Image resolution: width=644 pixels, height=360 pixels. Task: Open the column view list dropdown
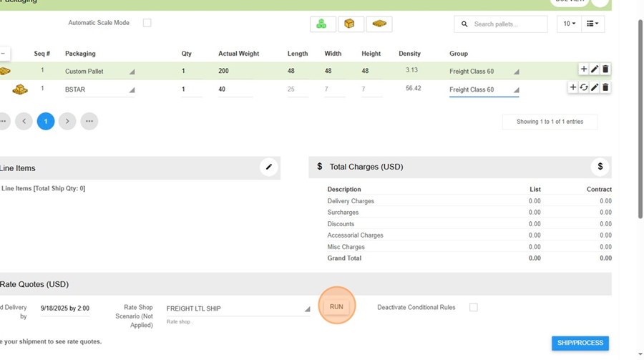click(x=592, y=24)
